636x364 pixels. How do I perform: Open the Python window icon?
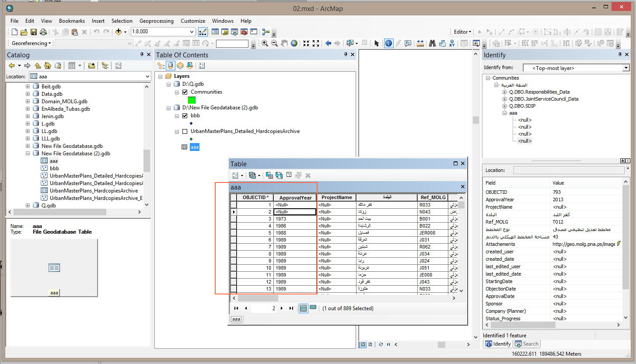pos(253,32)
